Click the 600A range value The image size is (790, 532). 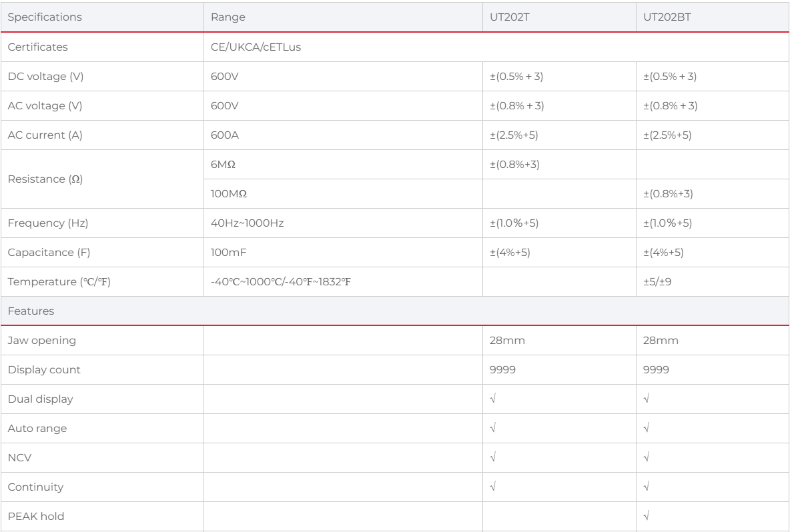click(x=225, y=135)
